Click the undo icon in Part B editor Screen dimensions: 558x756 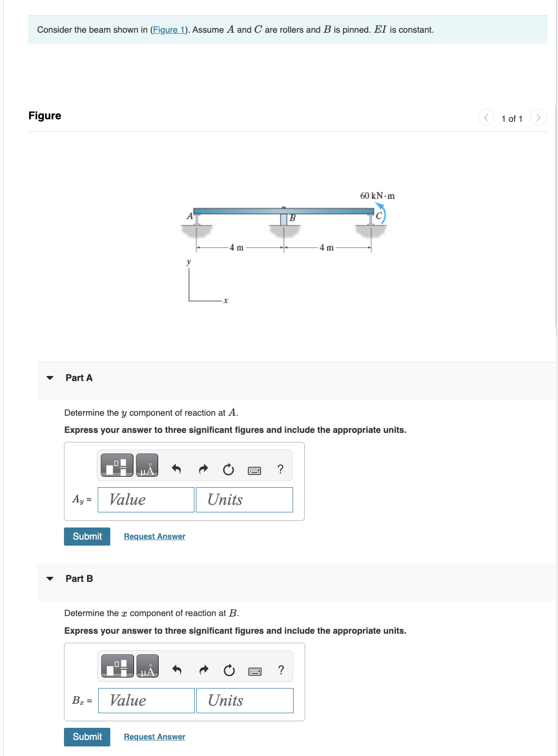177,669
